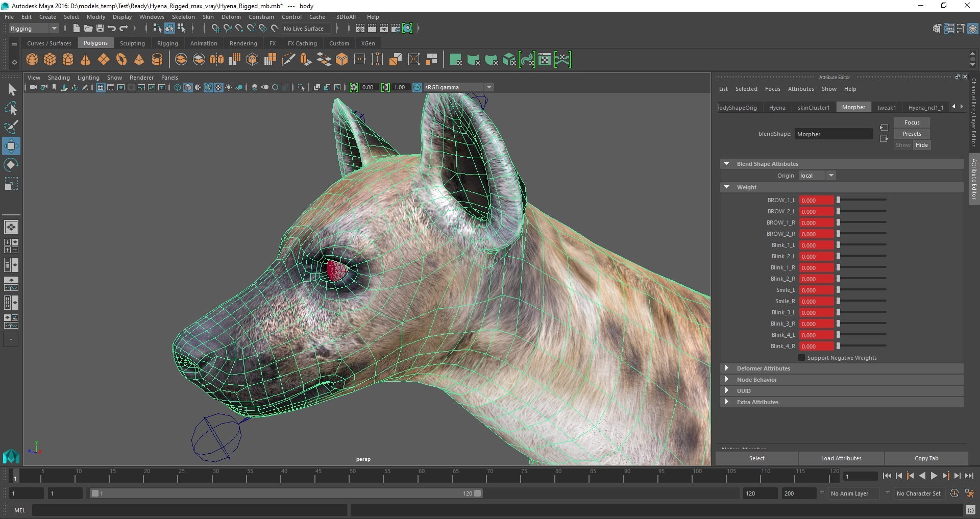Click the MEL command line input
This screenshot has width=980, height=519.
[x=190, y=510]
